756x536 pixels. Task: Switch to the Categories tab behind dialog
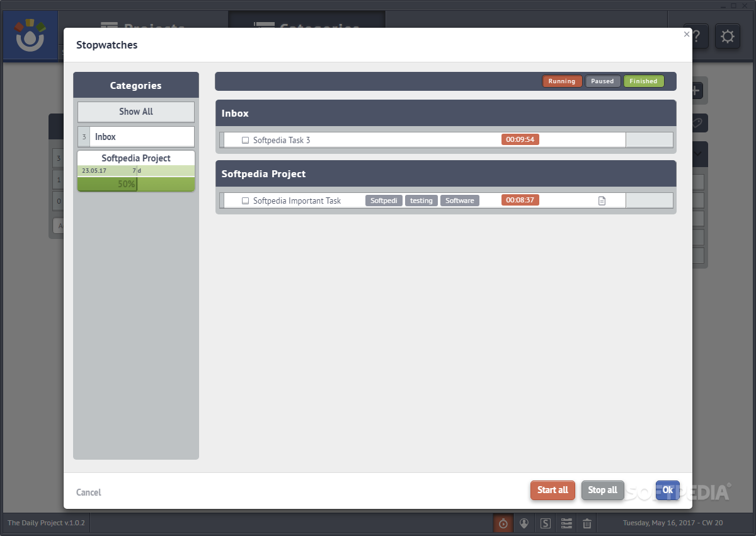307,26
